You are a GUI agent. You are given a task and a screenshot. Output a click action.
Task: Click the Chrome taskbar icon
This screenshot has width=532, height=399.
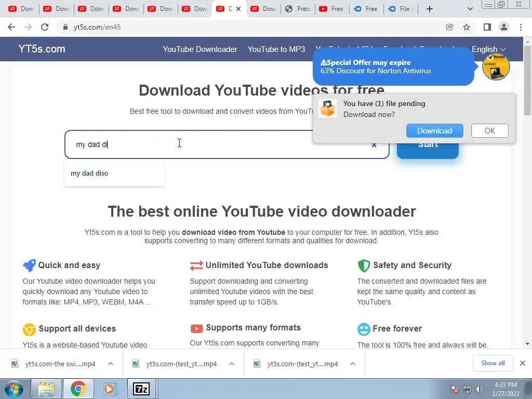tap(78, 389)
